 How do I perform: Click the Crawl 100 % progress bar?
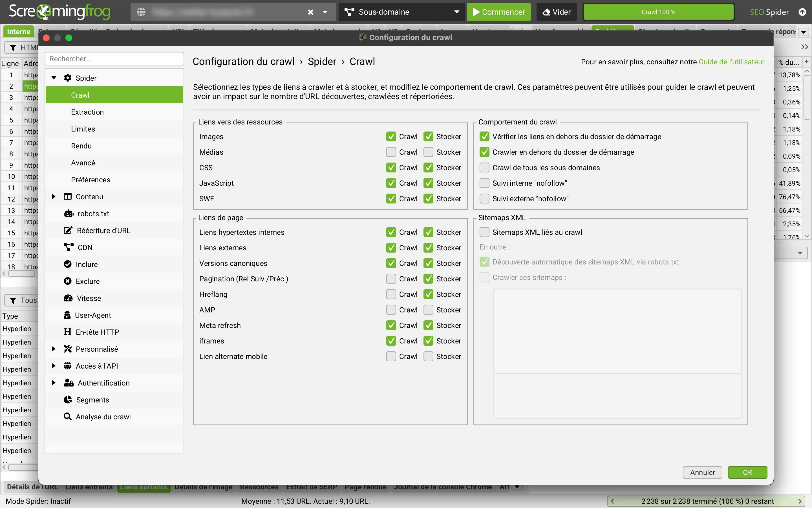click(x=658, y=12)
